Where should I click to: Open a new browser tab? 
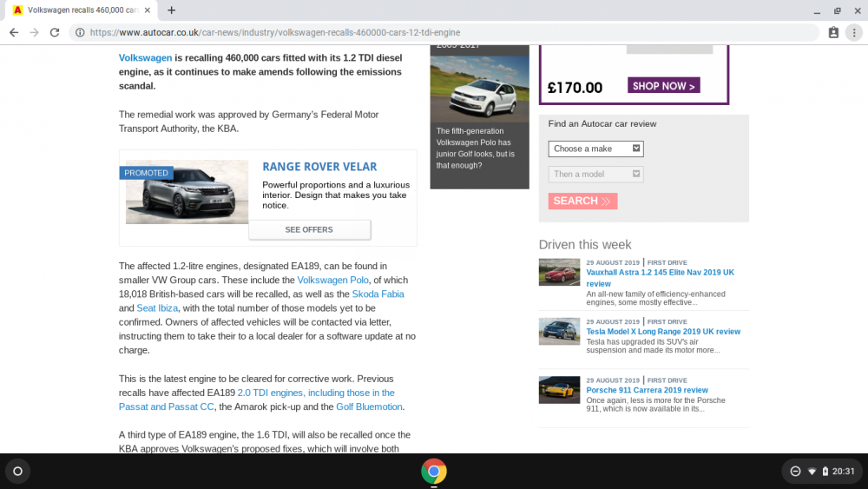172,10
